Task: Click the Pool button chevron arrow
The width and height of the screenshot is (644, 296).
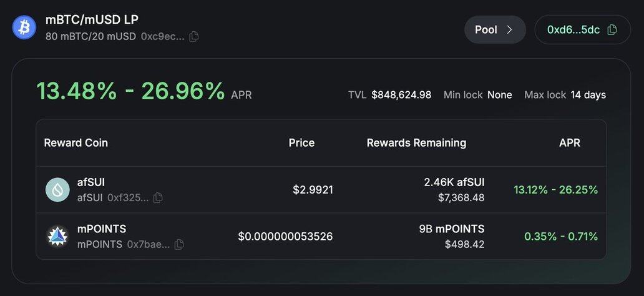Action: pos(509,29)
